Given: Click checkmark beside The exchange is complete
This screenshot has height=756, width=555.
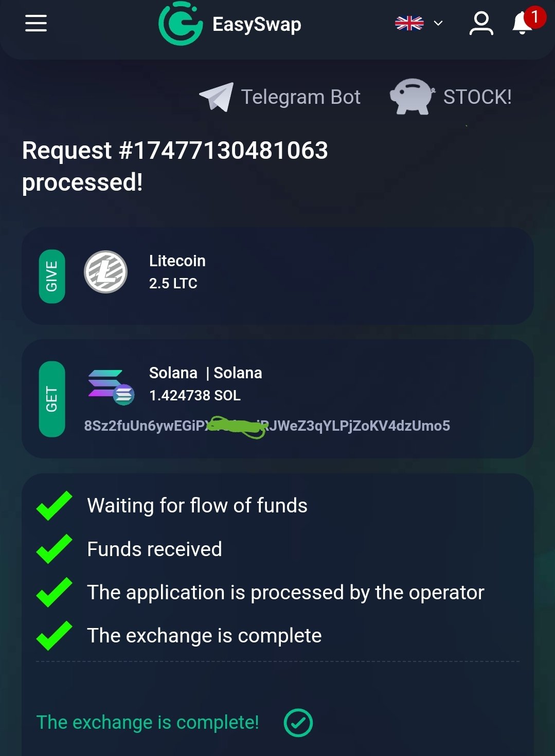Looking at the screenshot, I should click(55, 636).
